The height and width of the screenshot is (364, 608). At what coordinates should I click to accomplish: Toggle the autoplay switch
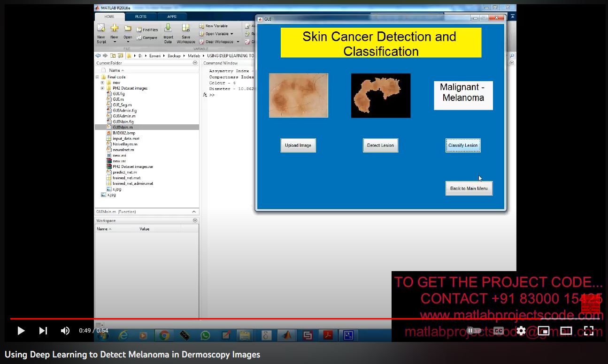(x=474, y=331)
